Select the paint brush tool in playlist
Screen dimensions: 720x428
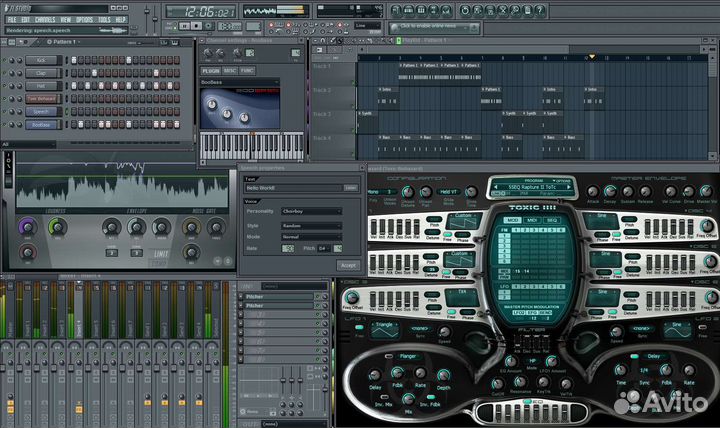tap(340, 41)
